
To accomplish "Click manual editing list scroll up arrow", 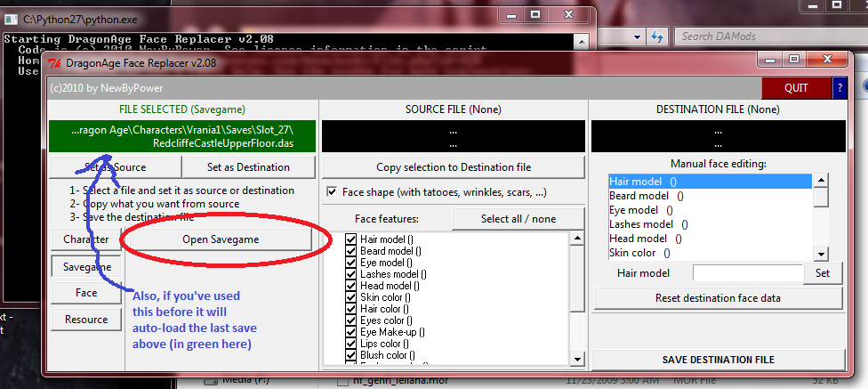I will 822,180.
